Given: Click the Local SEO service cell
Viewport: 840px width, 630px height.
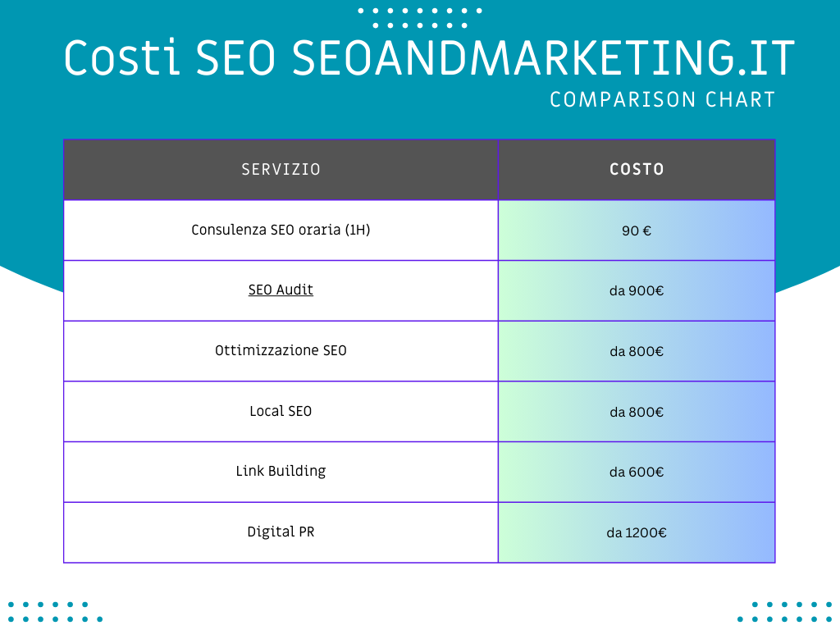Looking at the screenshot, I should (x=281, y=412).
